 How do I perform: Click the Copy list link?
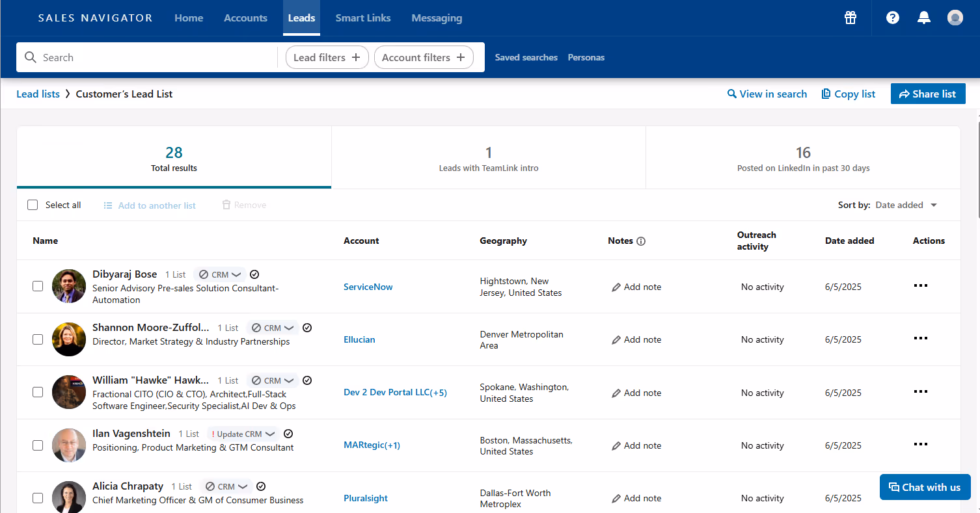pyautogui.click(x=849, y=94)
